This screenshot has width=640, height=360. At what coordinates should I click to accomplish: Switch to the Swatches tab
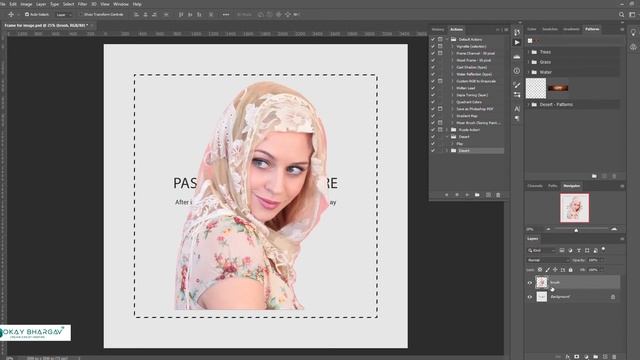550,29
